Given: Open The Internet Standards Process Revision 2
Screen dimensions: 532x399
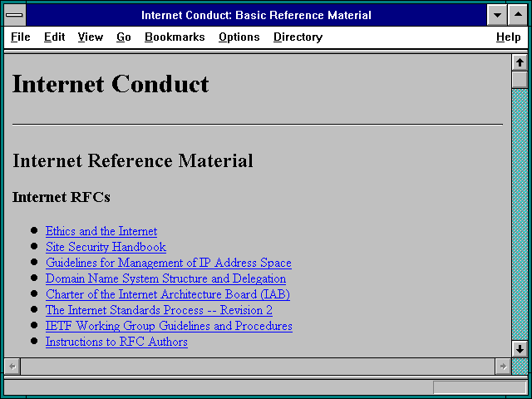Looking at the screenshot, I should (x=159, y=310).
